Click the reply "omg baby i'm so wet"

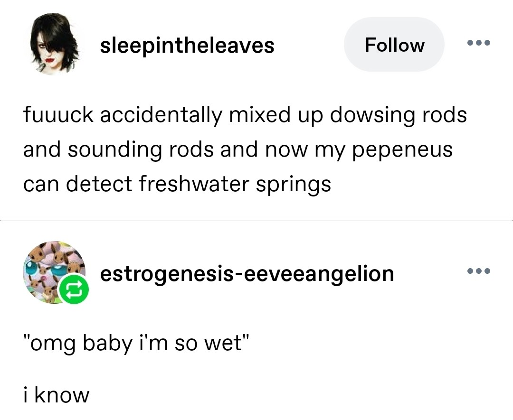click(136, 344)
